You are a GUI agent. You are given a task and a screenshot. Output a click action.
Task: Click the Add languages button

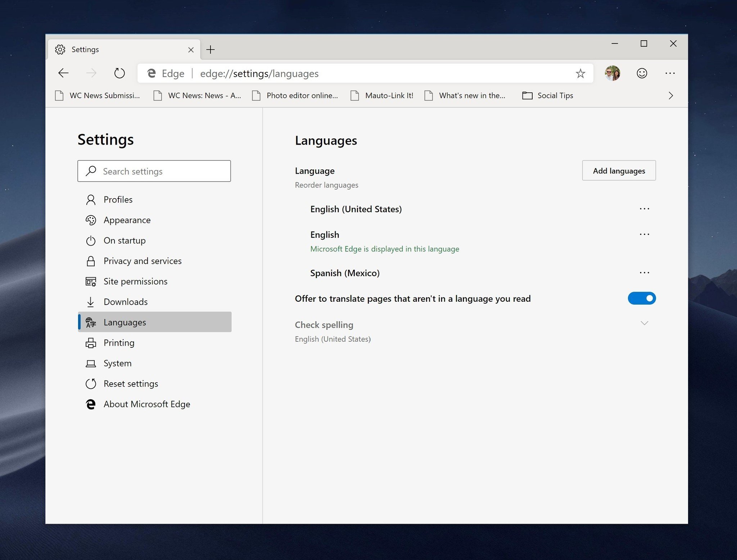click(619, 171)
